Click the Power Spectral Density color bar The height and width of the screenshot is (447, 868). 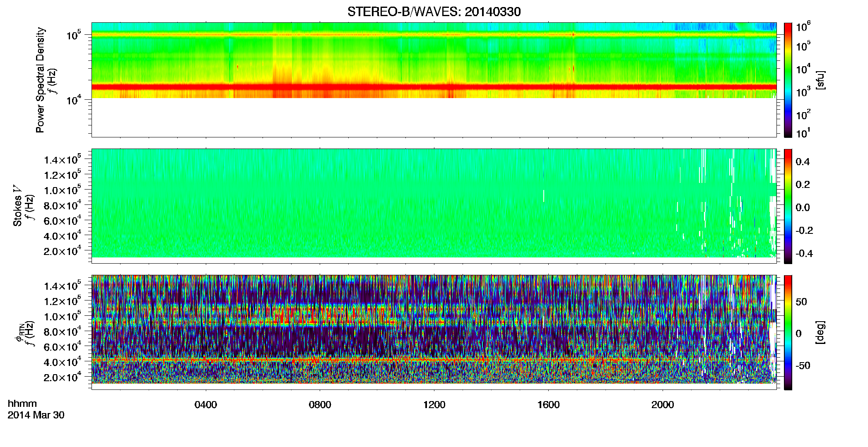[788, 80]
